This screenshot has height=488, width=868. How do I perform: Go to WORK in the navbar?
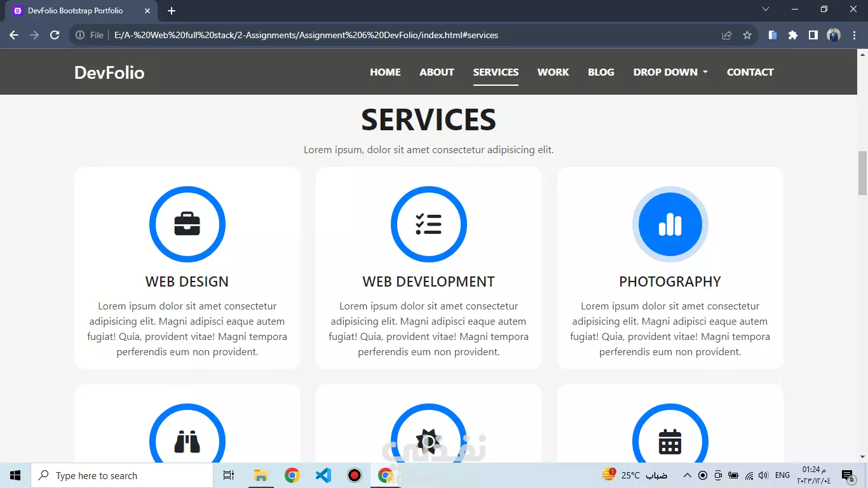coord(553,72)
